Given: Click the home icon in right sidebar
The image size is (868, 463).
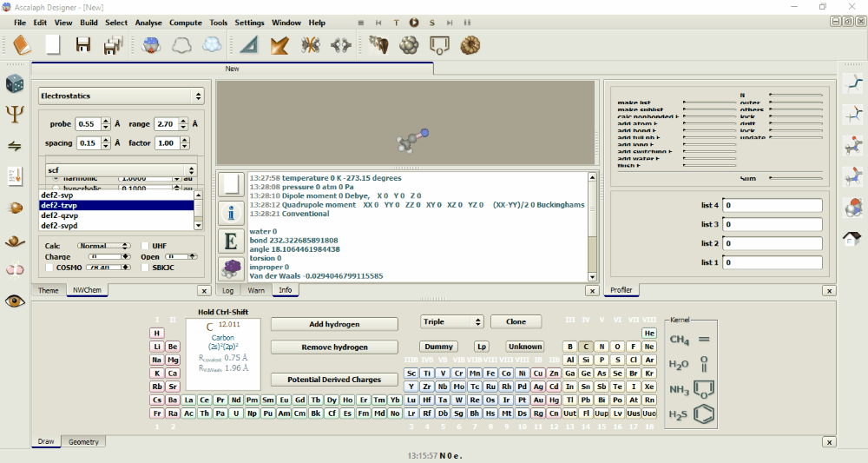Looking at the screenshot, I should coord(852,239).
